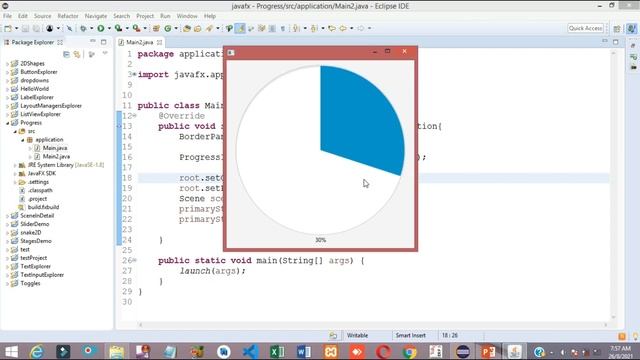Screen dimensions: 640x360
Task: Click the Smart Insert status field
Action: pos(410,336)
